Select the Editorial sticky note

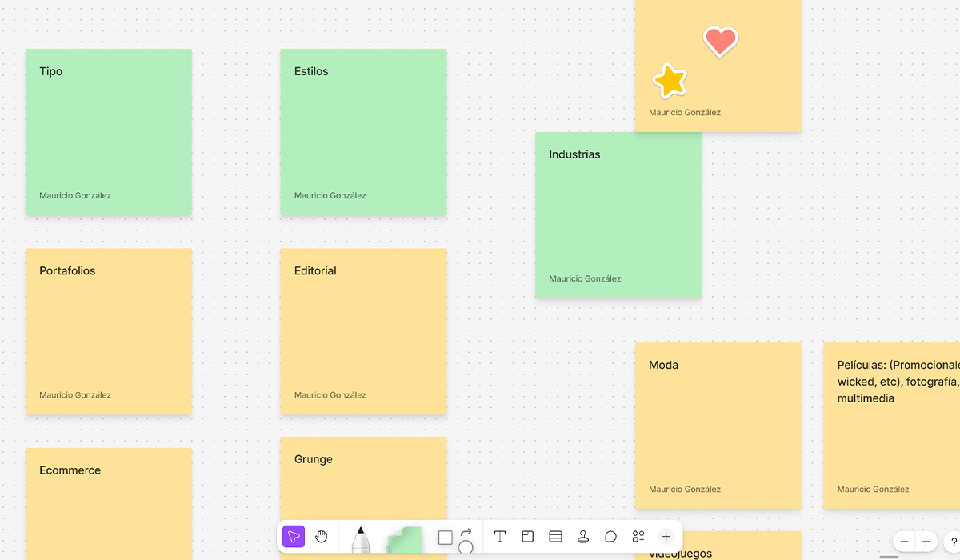363,331
